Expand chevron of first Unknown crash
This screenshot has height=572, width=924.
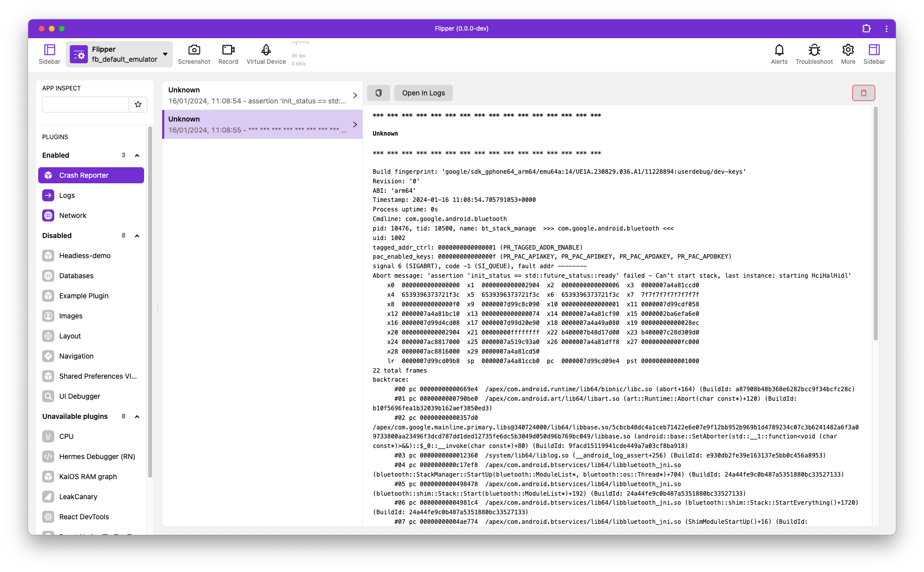tap(355, 95)
